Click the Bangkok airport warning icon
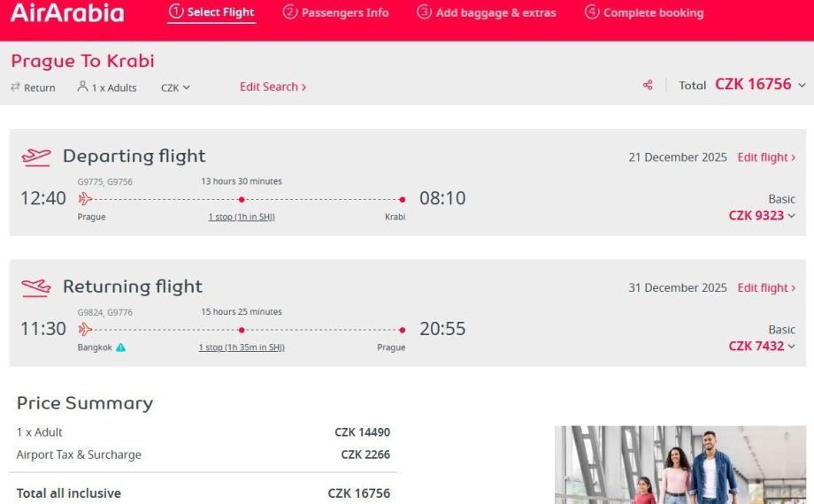This screenshot has height=504, width=814. pos(121,347)
